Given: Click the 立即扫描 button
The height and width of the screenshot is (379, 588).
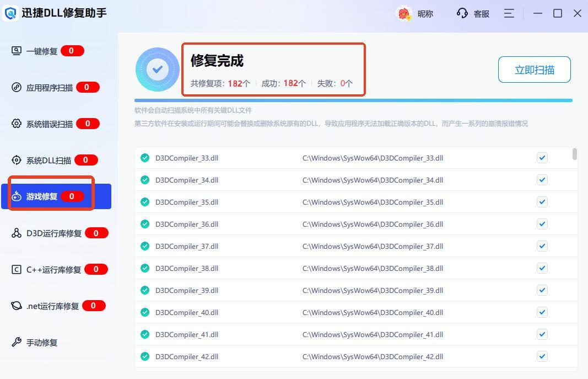Looking at the screenshot, I should point(534,70).
